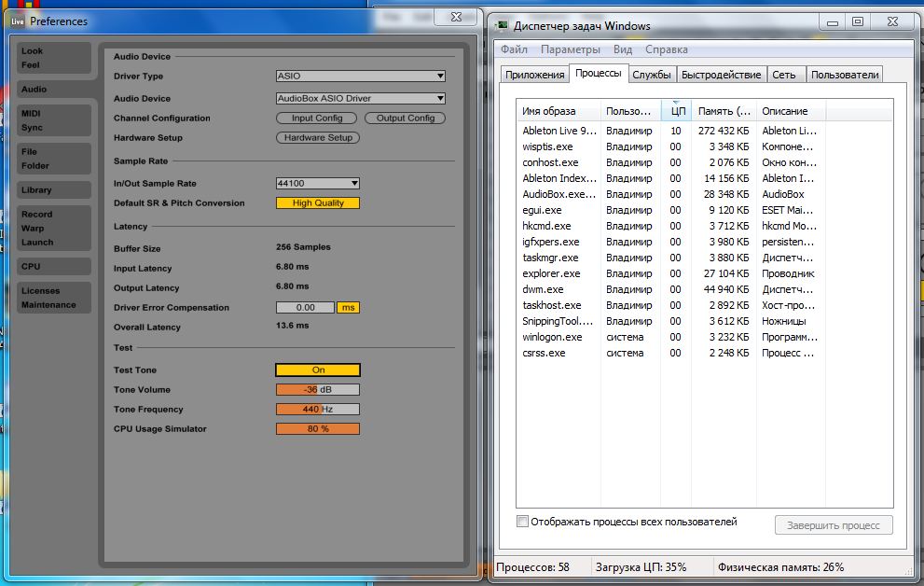Click the Live icon in the Preferences title bar
Viewport: 924px width, 586px height.
tap(18, 21)
